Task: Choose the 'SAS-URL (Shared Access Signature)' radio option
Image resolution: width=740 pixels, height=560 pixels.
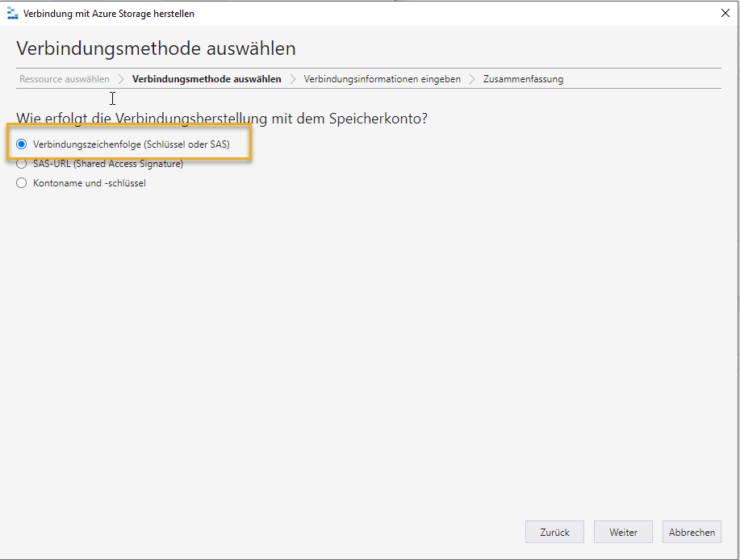Action: [22, 164]
